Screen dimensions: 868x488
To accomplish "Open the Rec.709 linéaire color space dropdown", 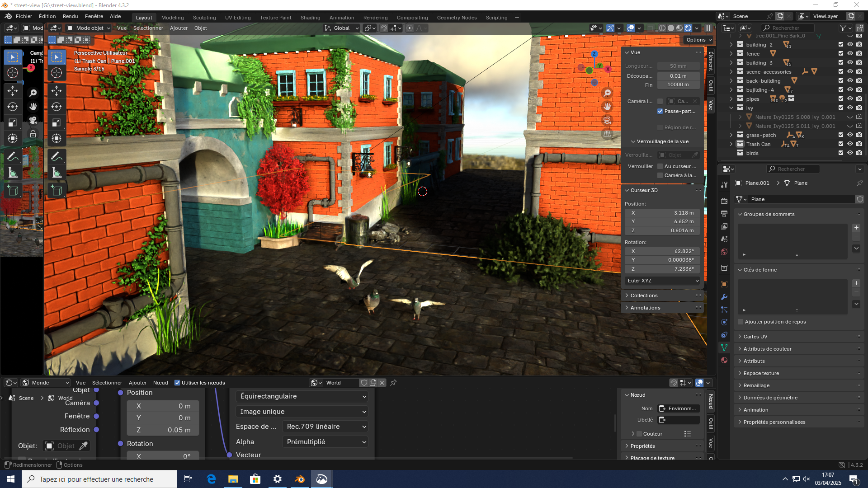I will pos(325,427).
